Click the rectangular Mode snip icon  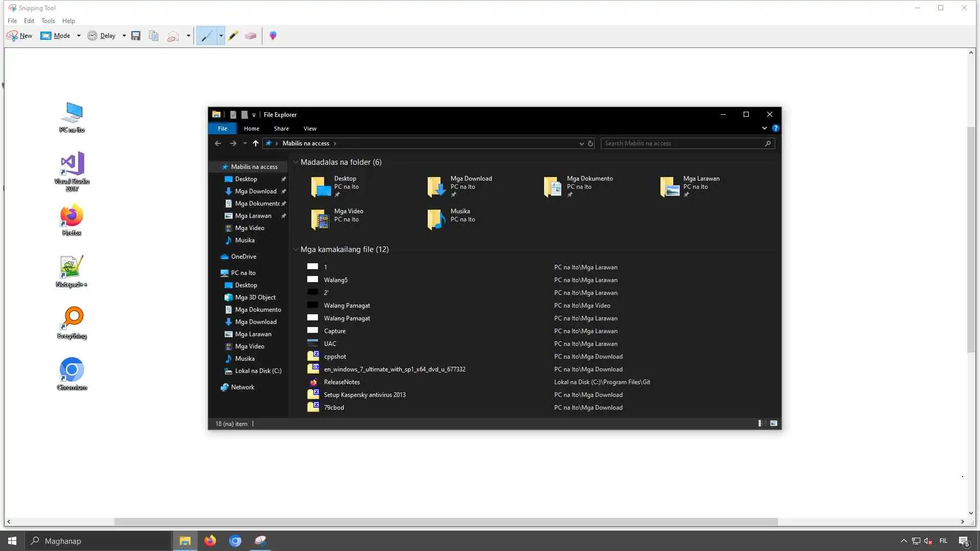[46, 36]
